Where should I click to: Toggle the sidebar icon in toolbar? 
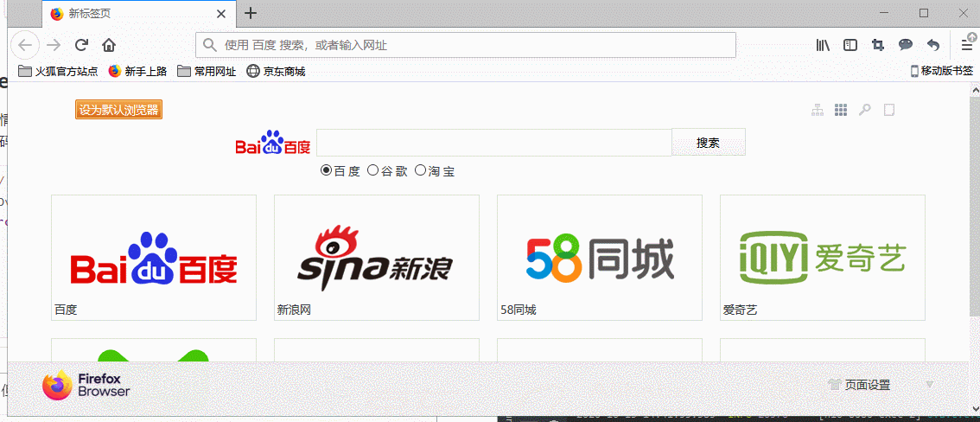coord(850,45)
